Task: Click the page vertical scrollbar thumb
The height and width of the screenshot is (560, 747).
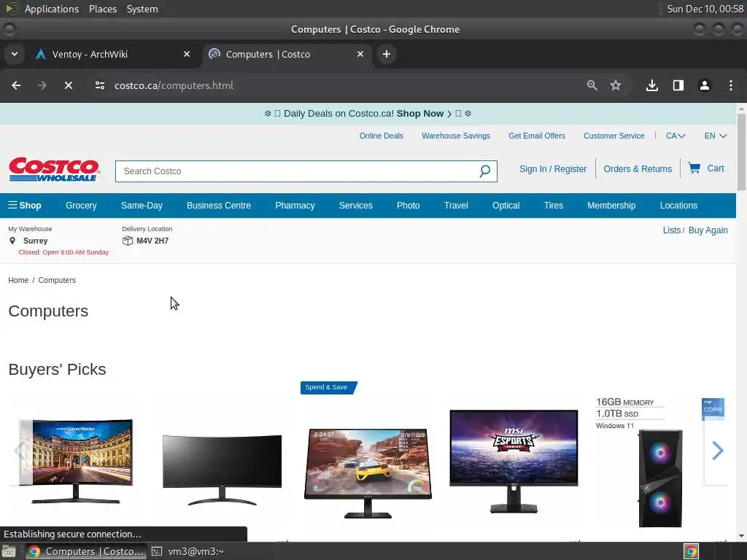Action: point(741,152)
